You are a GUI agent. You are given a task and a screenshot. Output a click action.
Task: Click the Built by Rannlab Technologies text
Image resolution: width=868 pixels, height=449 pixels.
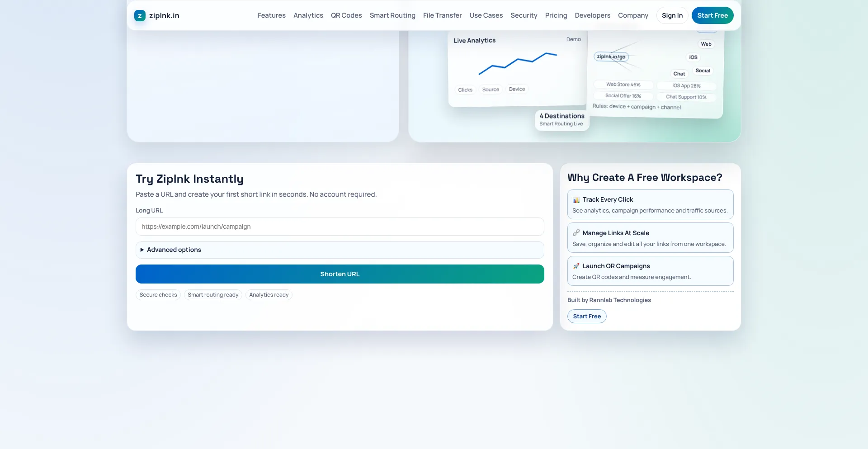coord(609,300)
